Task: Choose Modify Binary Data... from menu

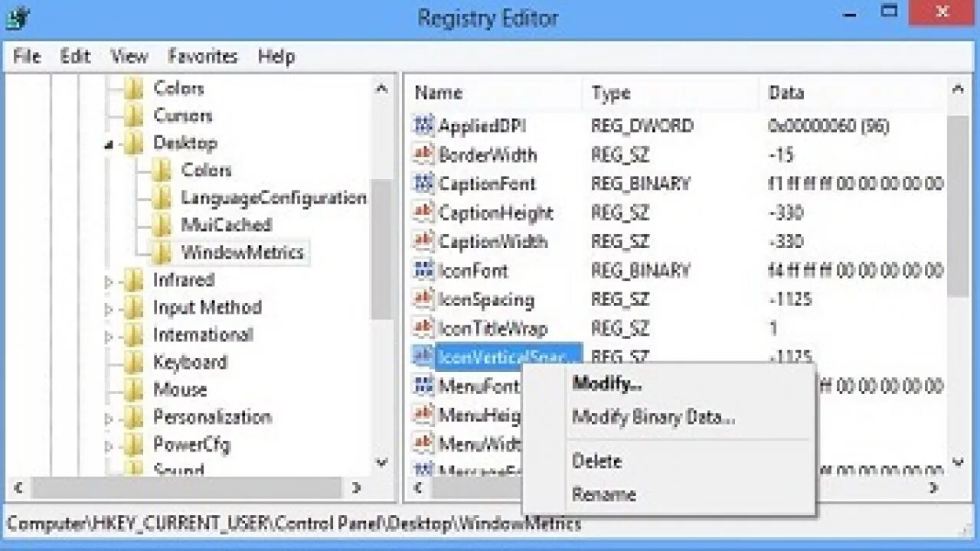Action: (654, 418)
